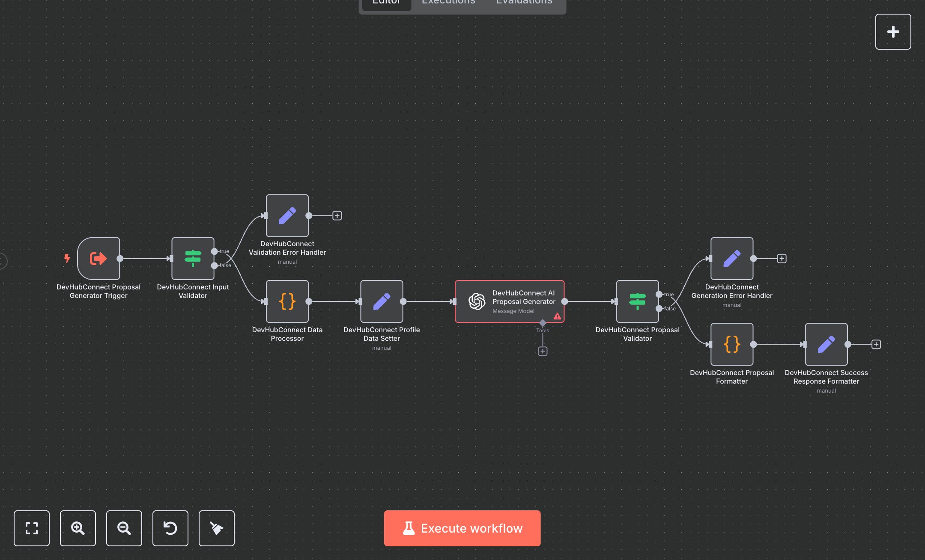This screenshot has width=925, height=560.
Task: Open the DevHubConnect Profile Data Setter node
Action: (x=382, y=301)
